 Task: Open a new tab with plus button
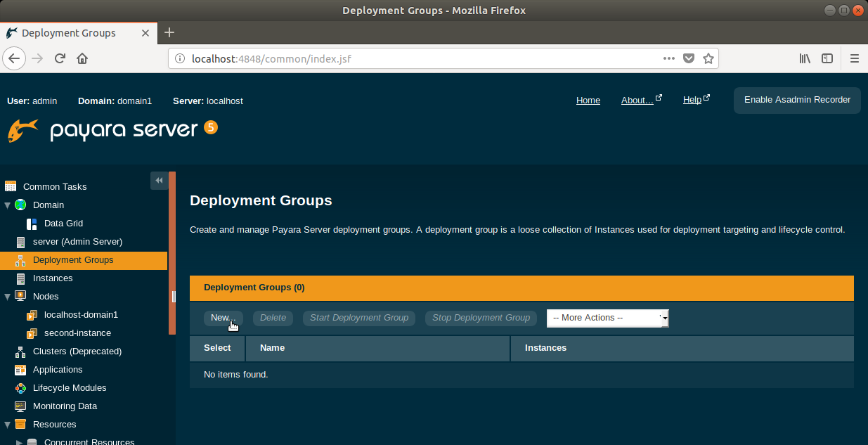click(x=169, y=32)
